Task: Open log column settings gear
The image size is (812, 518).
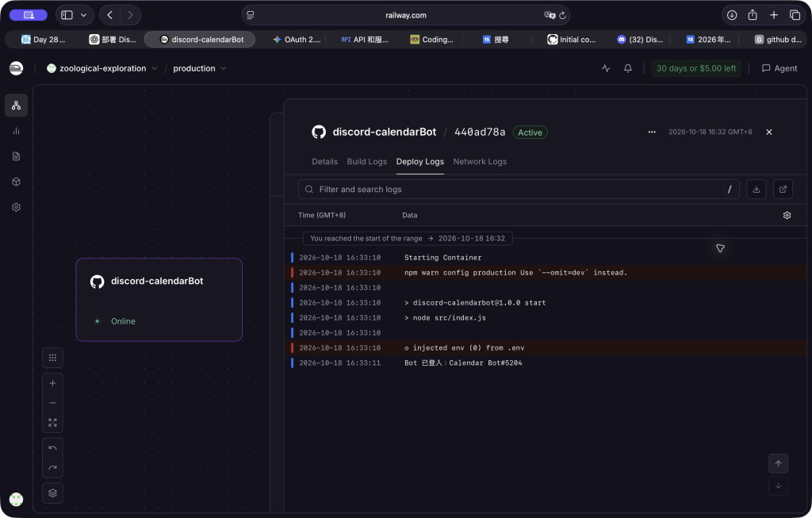Action: click(x=787, y=215)
